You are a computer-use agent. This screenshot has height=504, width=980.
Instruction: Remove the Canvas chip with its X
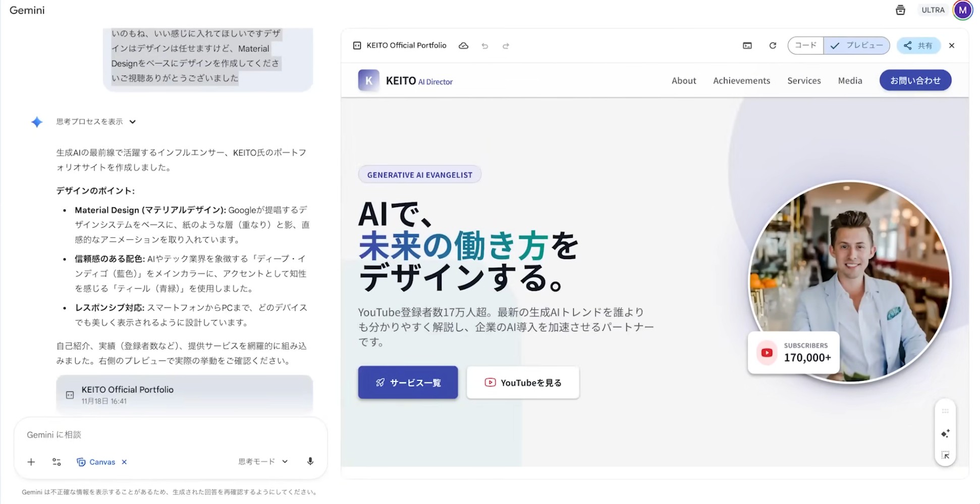click(124, 462)
